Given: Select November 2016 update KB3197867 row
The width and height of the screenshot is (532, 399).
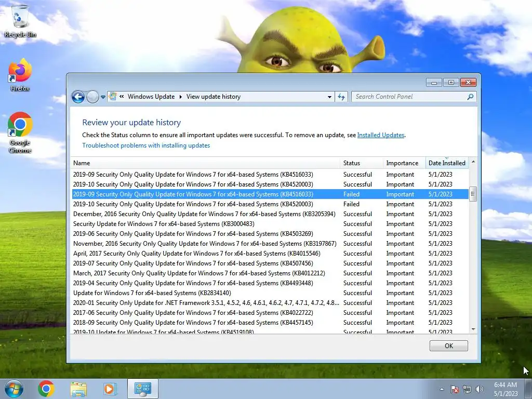Looking at the screenshot, I should click(270, 243).
